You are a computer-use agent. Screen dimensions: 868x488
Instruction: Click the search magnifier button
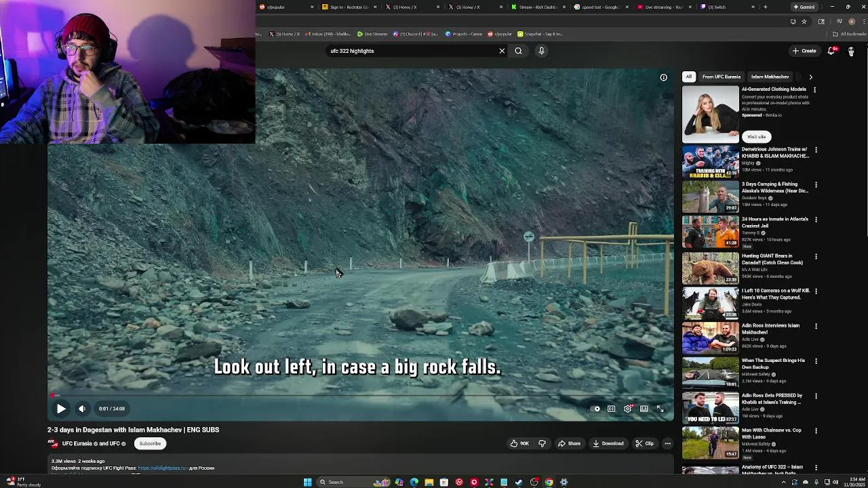pyautogui.click(x=518, y=51)
